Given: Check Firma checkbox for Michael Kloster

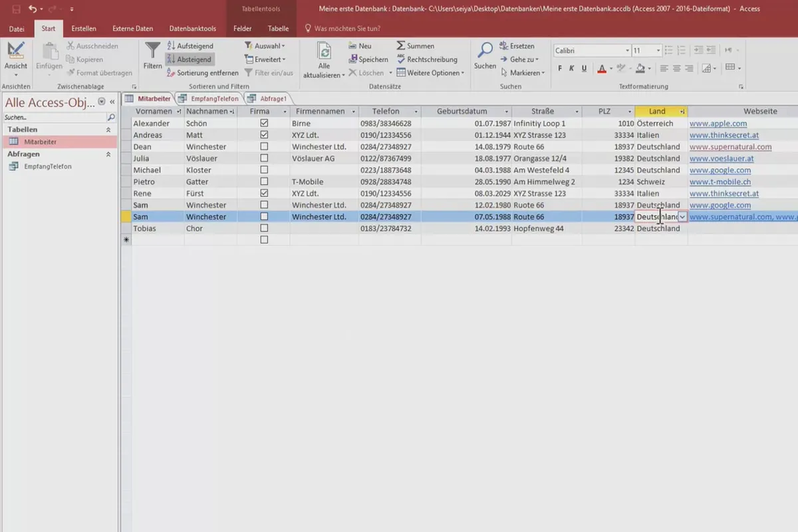Looking at the screenshot, I should [x=264, y=170].
